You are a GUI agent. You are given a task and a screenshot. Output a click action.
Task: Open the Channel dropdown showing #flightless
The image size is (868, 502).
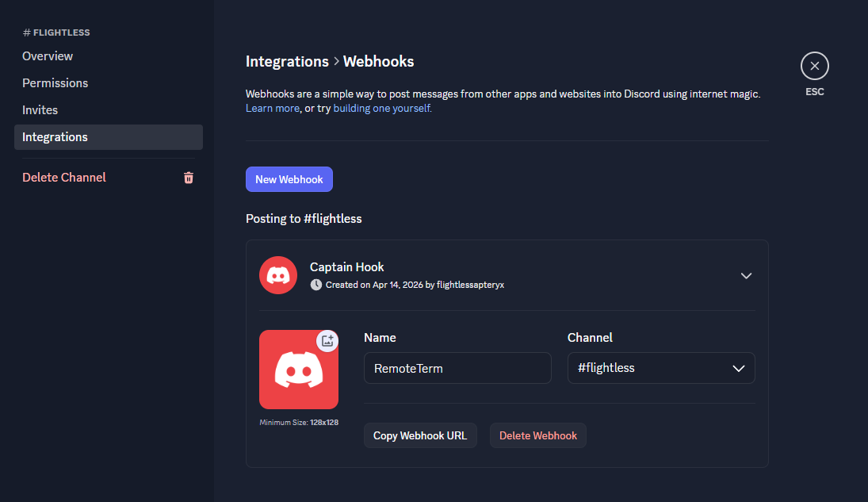[x=661, y=368]
